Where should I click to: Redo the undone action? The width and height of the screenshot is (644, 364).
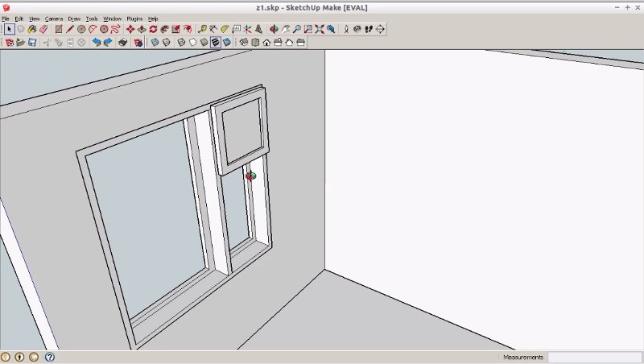(x=108, y=43)
